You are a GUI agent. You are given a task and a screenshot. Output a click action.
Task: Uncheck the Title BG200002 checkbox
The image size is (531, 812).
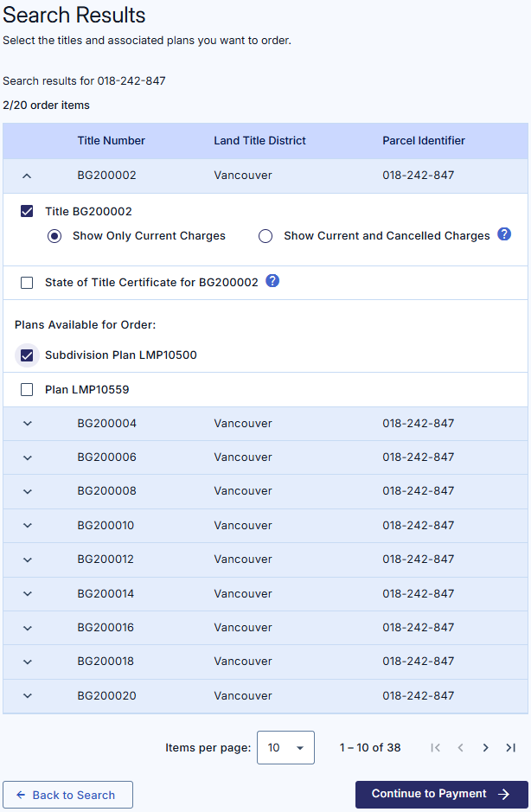(x=27, y=211)
